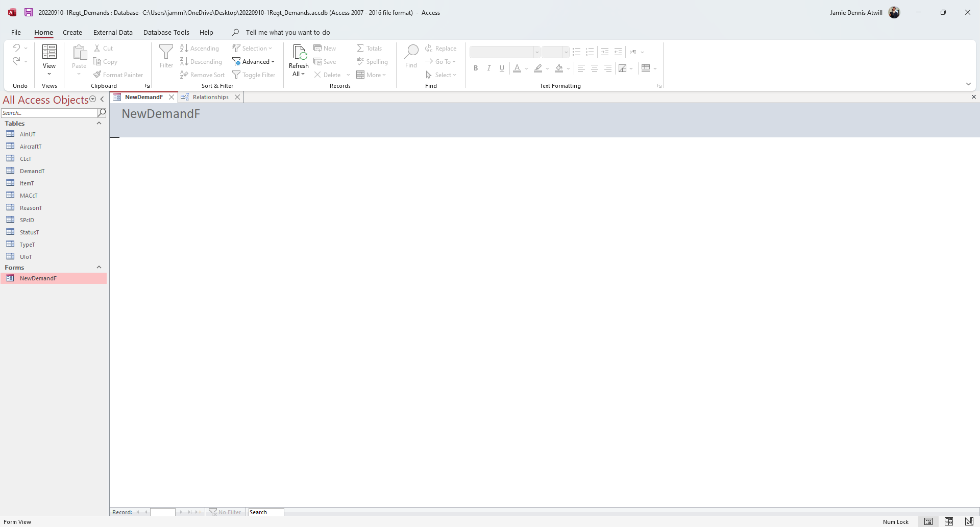Open the Find magnifier tool
The width and height of the screenshot is (980, 527).
[x=411, y=52]
